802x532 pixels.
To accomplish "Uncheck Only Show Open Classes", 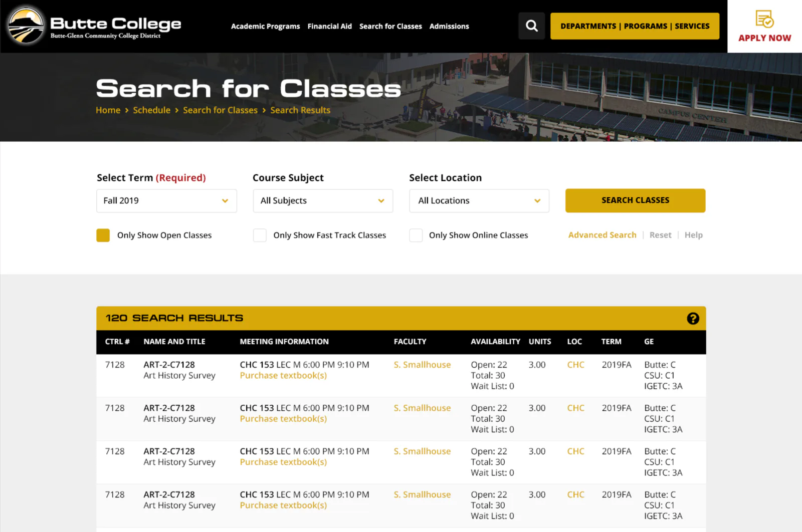I will click(x=103, y=235).
